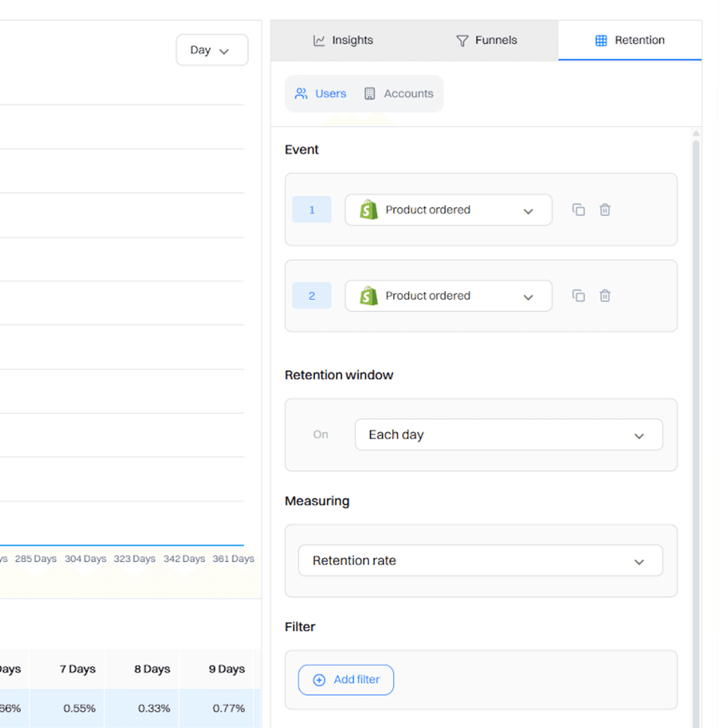
Task: Delete event 1 with the trash icon
Action: (605, 209)
